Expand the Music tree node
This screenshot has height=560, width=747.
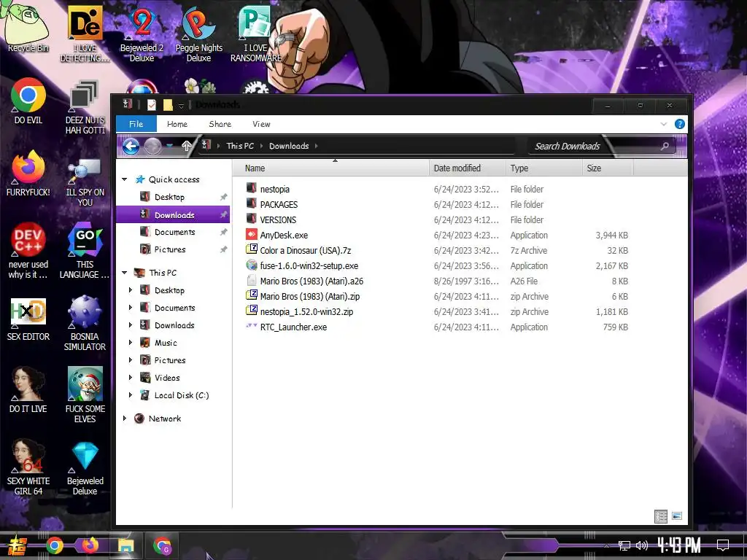click(130, 343)
